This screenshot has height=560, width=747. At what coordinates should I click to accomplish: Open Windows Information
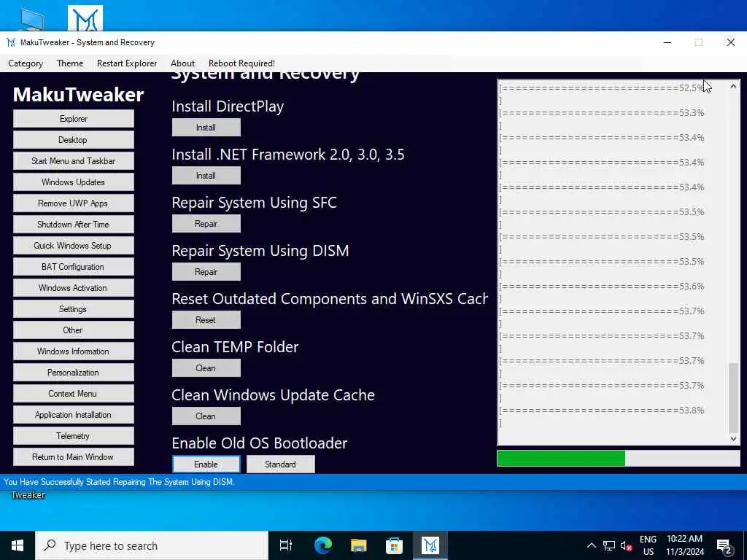point(74,351)
